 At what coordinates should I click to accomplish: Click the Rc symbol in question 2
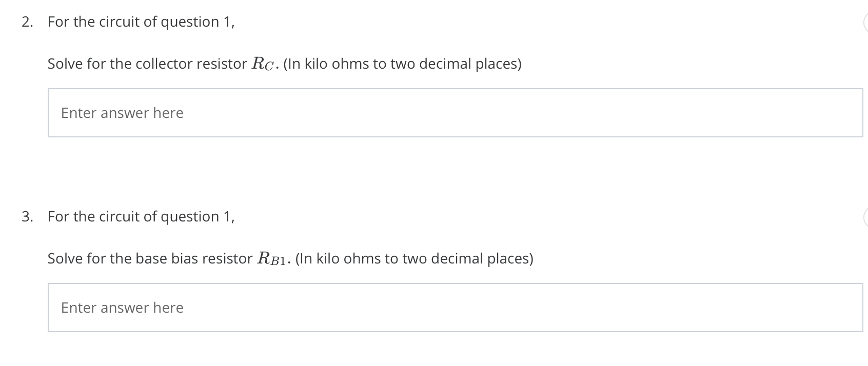click(263, 63)
